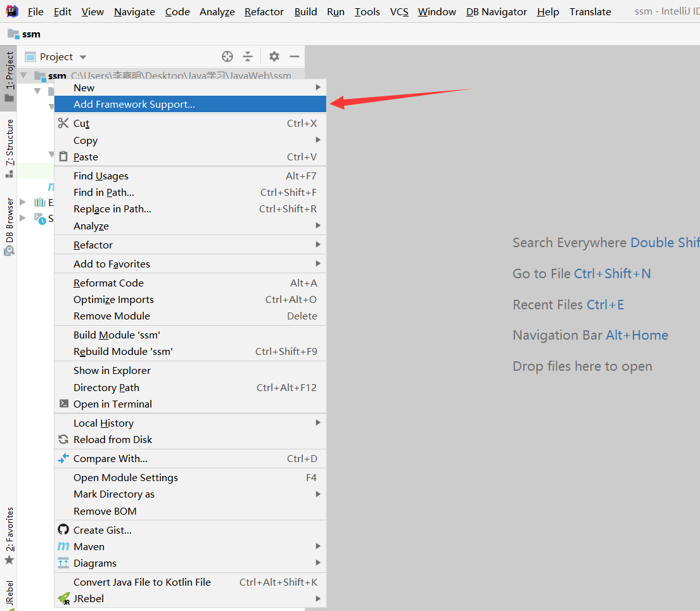Choose Directory Path
This screenshot has height=611, width=700.
(x=190, y=387)
